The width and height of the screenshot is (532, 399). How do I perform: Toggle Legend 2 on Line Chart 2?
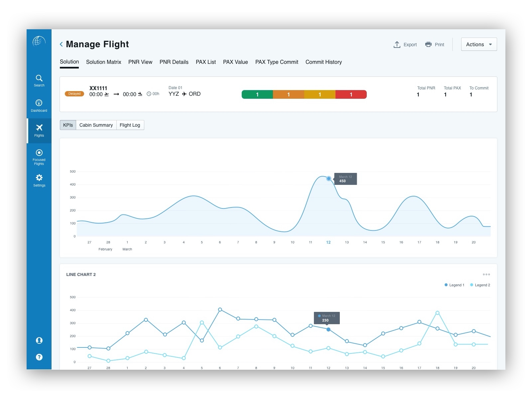[x=480, y=285]
